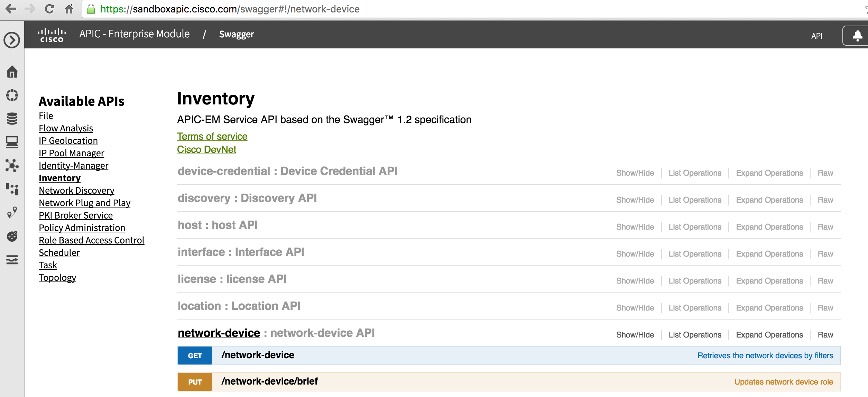Open the topology network nodes icon in sidebar
This screenshot has width=868, height=397.
12,166
